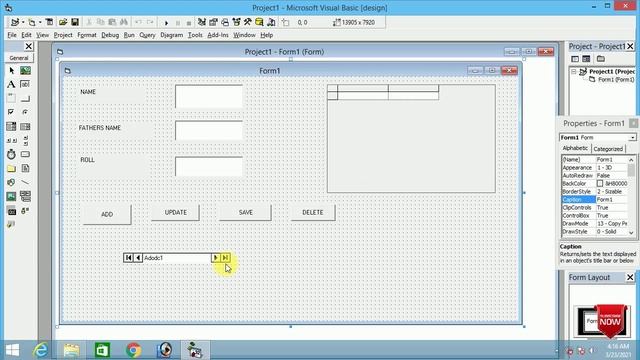Switch to Categorized properties tab
This screenshot has height=360, width=640.
pos(608,149)
